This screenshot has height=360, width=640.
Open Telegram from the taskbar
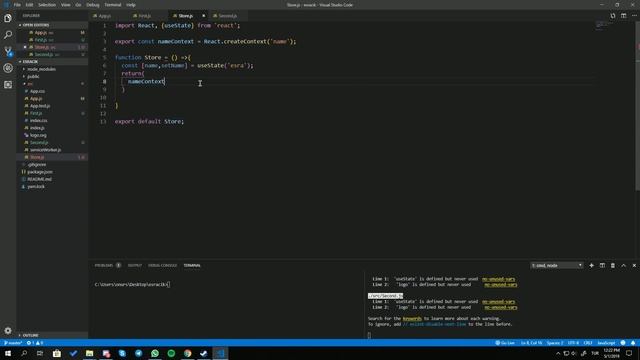coord(138,353)
